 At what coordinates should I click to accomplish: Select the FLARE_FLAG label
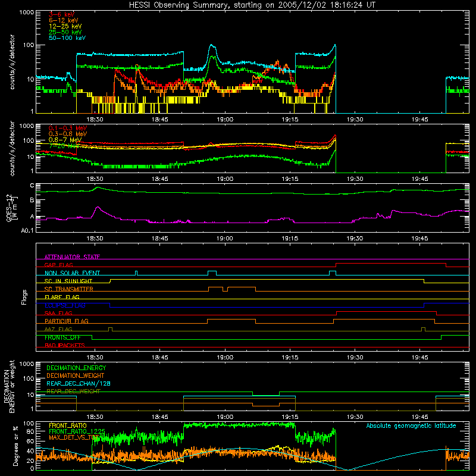[62, 297]
